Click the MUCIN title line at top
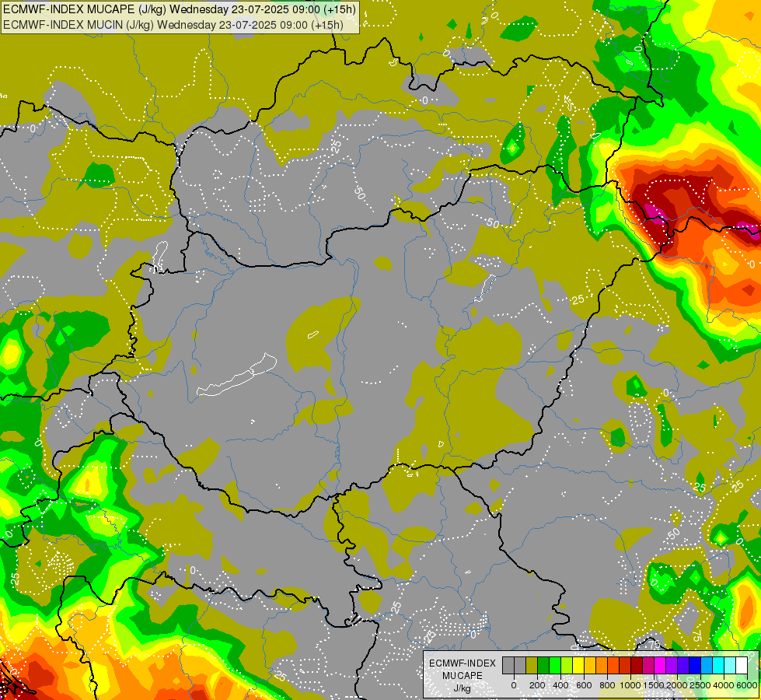 click(x=173, y=25)
